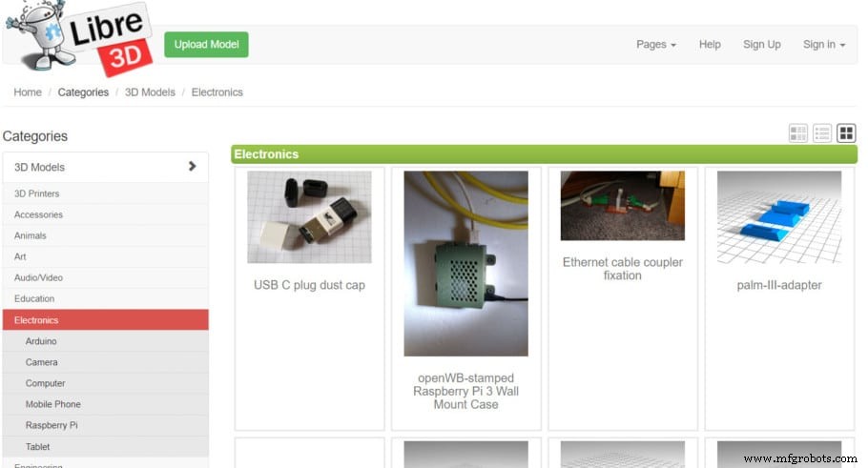This screenshot has height=468, width=868.
Task: Choose the Animals category
Action: pos(105,235)
